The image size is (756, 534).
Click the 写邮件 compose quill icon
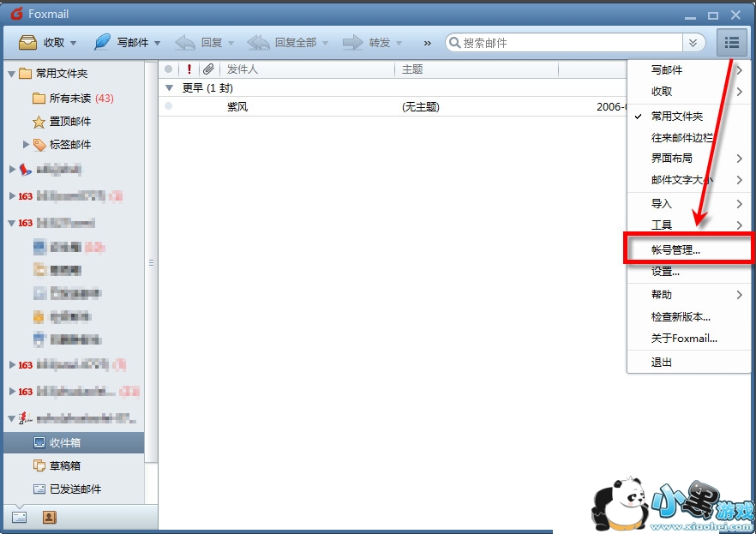click(102, 42)
